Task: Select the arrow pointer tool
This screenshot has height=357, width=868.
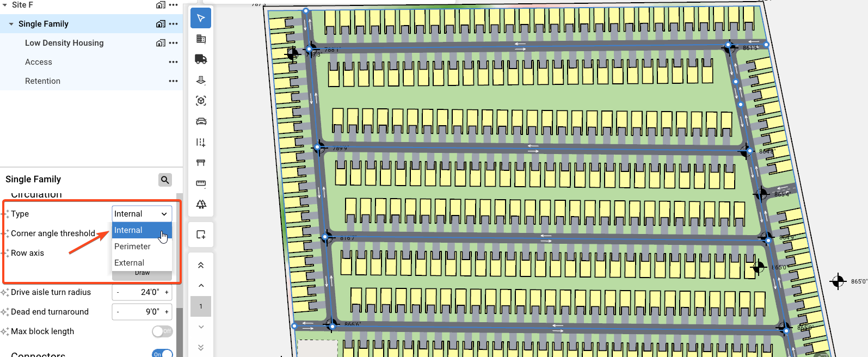Action: click(x=201, y=19)
